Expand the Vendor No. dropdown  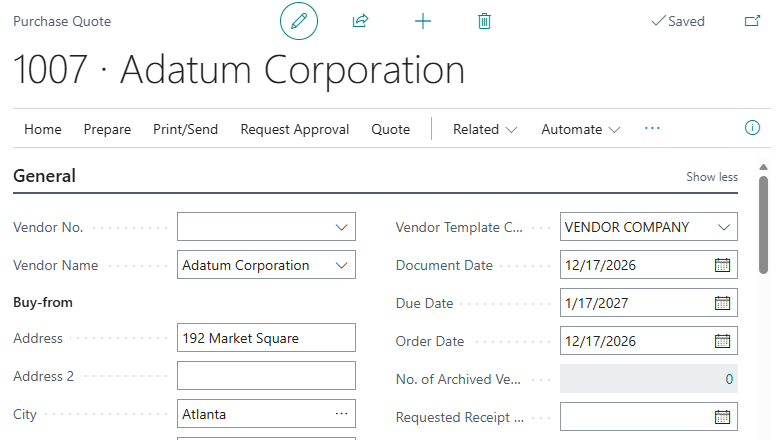coord(341,227)
